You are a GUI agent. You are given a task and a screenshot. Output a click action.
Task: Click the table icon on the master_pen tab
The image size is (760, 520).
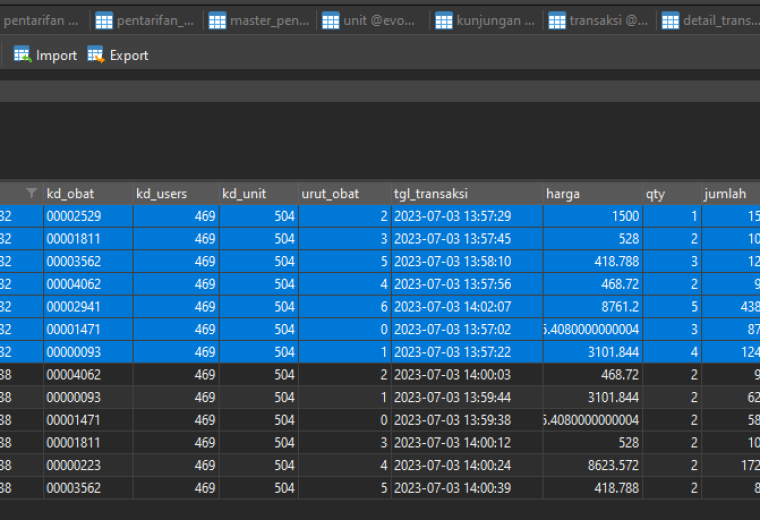(x=217, y=21)
